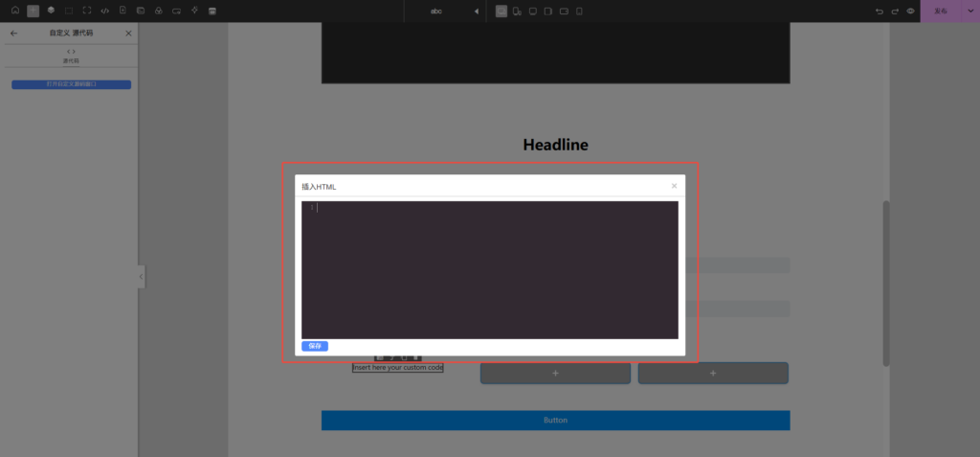The width and height of the screenshot is (980, 457).
Task: Click the fullscreen frame icon
Action: (87, 11)
